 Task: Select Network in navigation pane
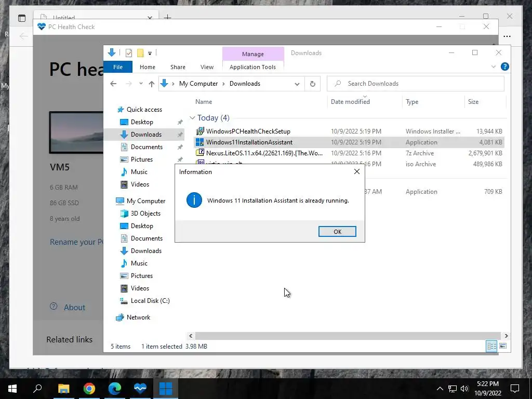pos(138,317)
